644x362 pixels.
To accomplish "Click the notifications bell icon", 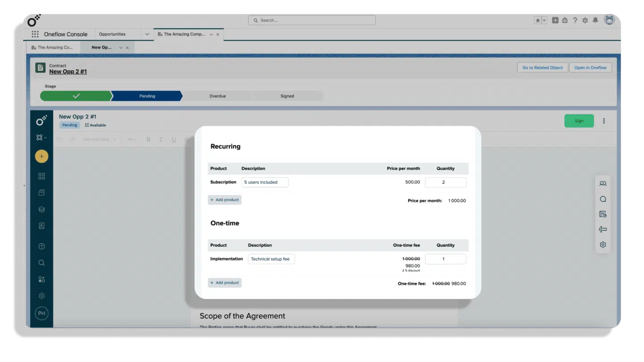I will [595, 20].
